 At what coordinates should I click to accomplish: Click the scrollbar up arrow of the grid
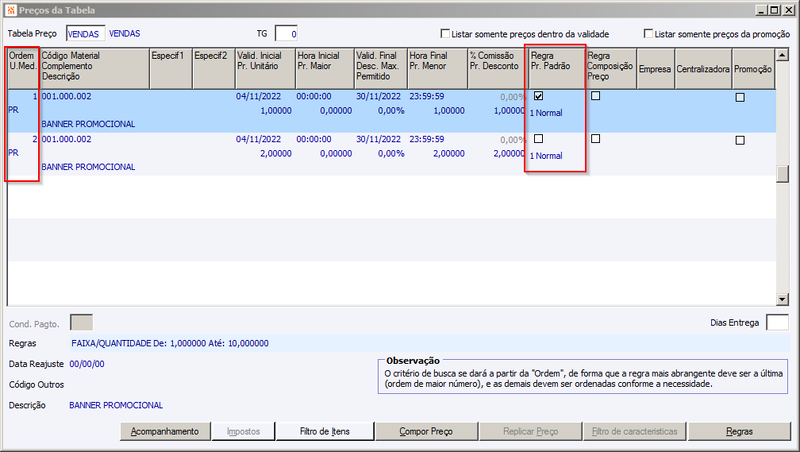pos(782,55)
